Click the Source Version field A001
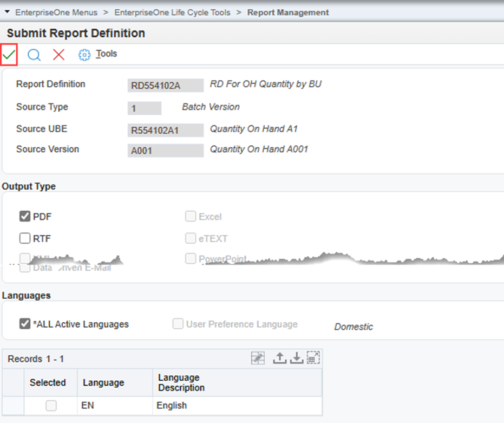 pyautogui.click(x=166, y=151)
